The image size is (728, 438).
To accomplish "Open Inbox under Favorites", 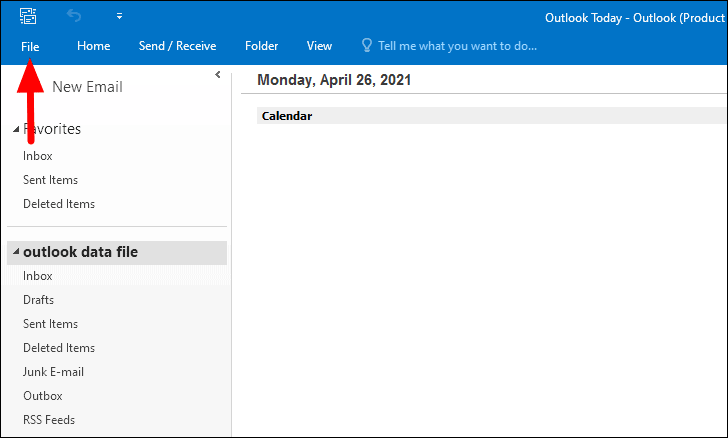I will (38, 156).
